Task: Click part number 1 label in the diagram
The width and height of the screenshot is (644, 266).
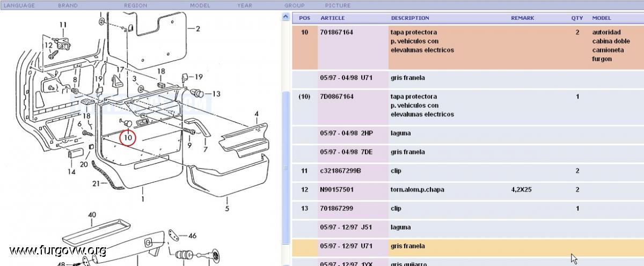Action: [x=143, y=199]
